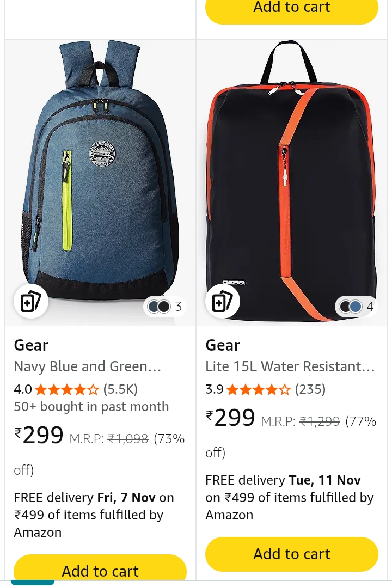
Task: Open the 4 color options count
Action: (370, 307)
